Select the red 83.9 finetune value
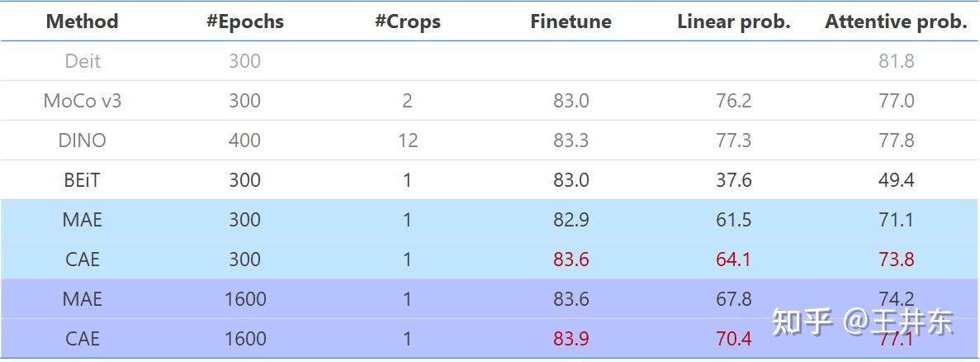The image size is (980, 362). tap(570, 339)
